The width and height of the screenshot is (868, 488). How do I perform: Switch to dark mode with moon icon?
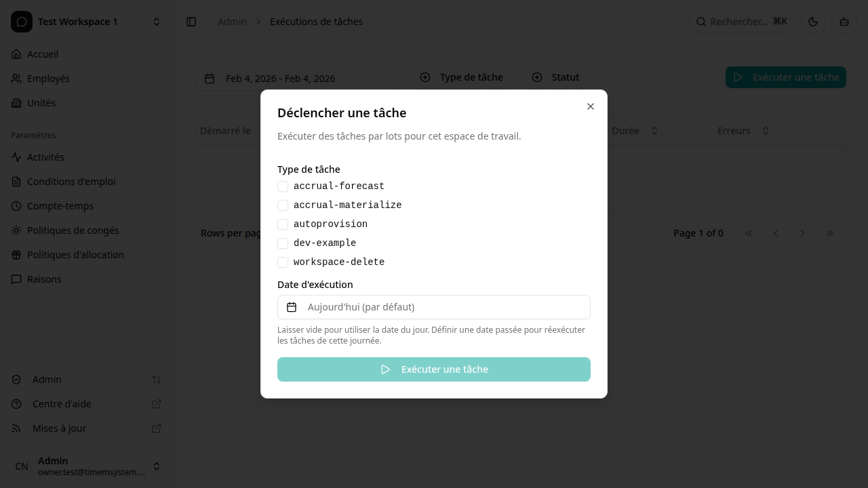point(813,22)
